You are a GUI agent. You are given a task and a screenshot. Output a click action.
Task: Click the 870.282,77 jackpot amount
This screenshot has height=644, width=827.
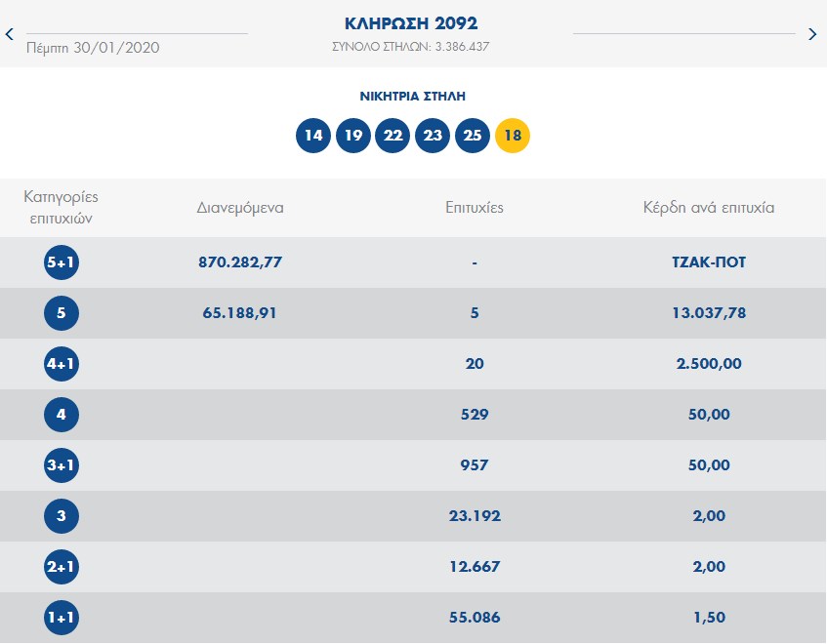(x=240, y=262)
